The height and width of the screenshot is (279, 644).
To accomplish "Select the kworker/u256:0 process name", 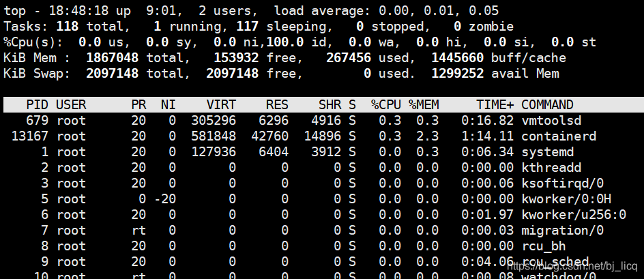I will pyautogui.click(x=574, y=214).
